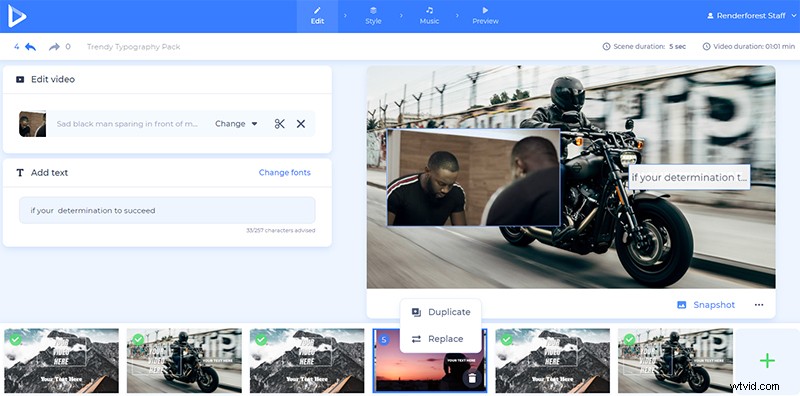Image resolution: width=800 pixels, height=396 pixels.
Task: Click the redo arrow icon
Action: (x=54, y=47)
